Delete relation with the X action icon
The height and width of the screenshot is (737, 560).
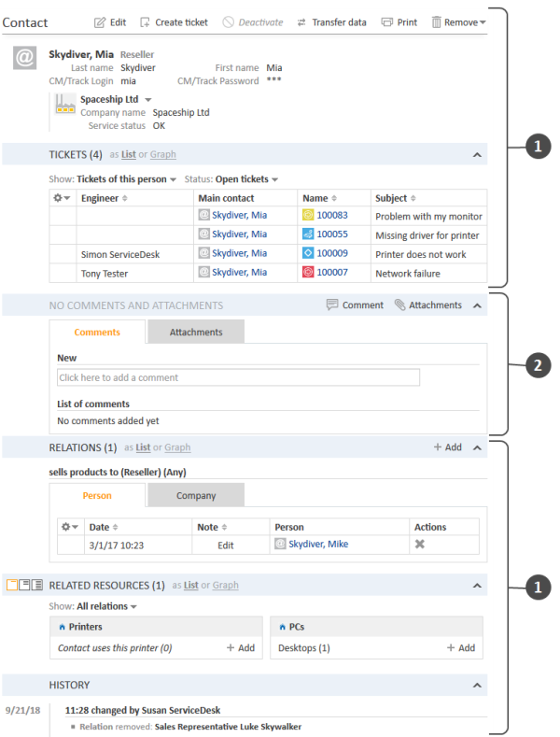pyautogui.click(x=420, y=544)
